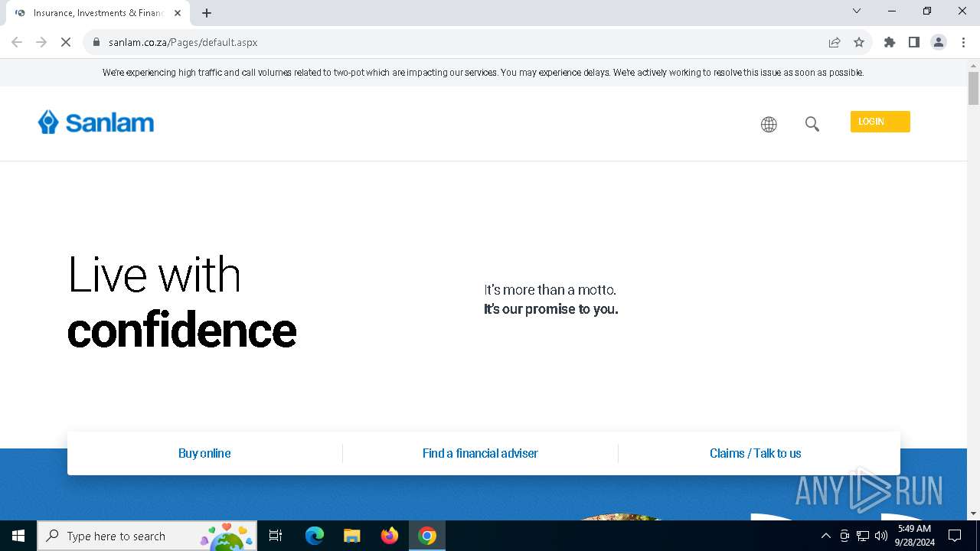Open Find a financial adviser link

480,453
